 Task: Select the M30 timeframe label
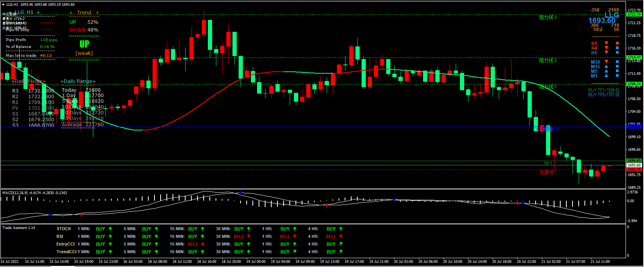(x=596, y=62)
